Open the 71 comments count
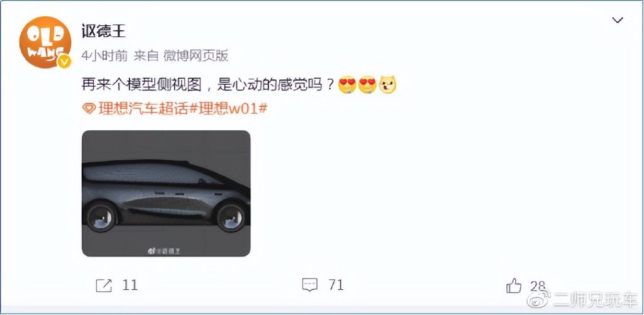644x315 pixels. (336, 285)
